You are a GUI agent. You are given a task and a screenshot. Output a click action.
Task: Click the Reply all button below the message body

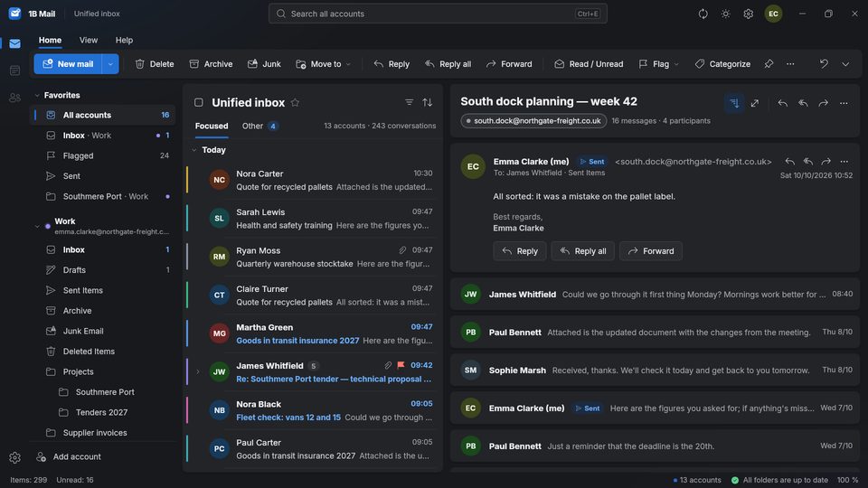[582, 251]
